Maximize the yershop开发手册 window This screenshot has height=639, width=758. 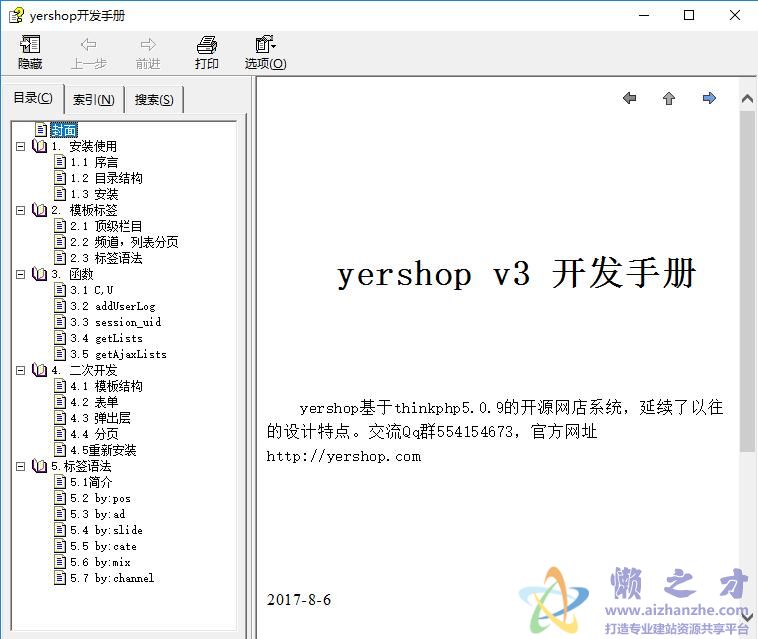(x=689, y=15)
